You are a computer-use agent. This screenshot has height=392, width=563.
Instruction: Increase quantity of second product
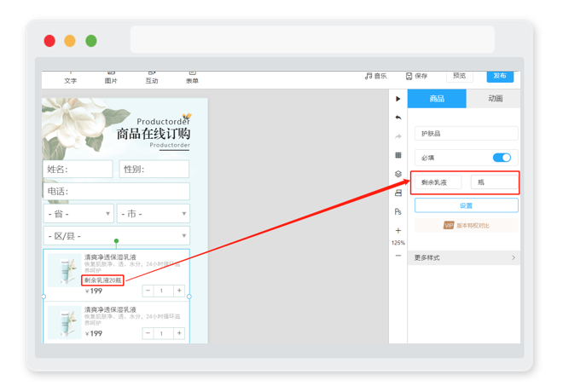point(179,333)
